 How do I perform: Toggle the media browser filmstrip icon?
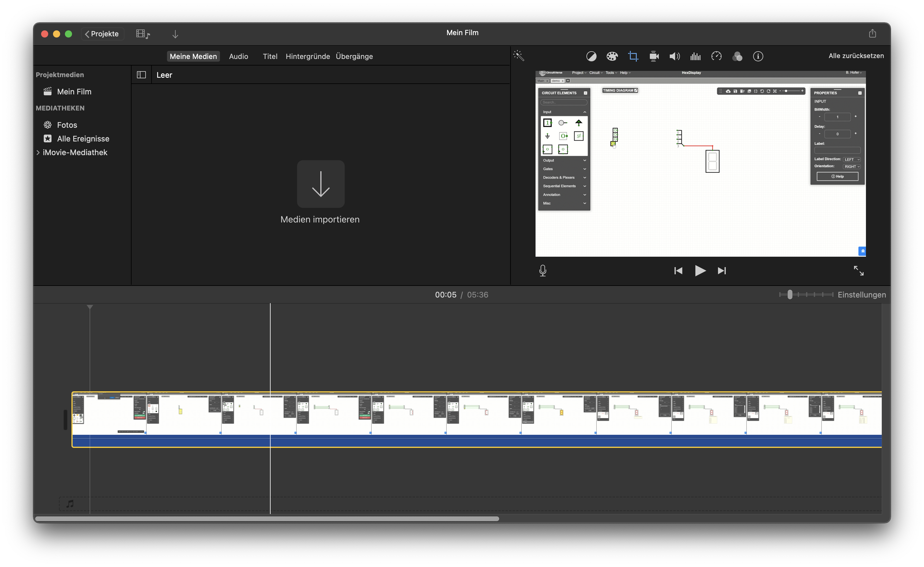[143, 34]
